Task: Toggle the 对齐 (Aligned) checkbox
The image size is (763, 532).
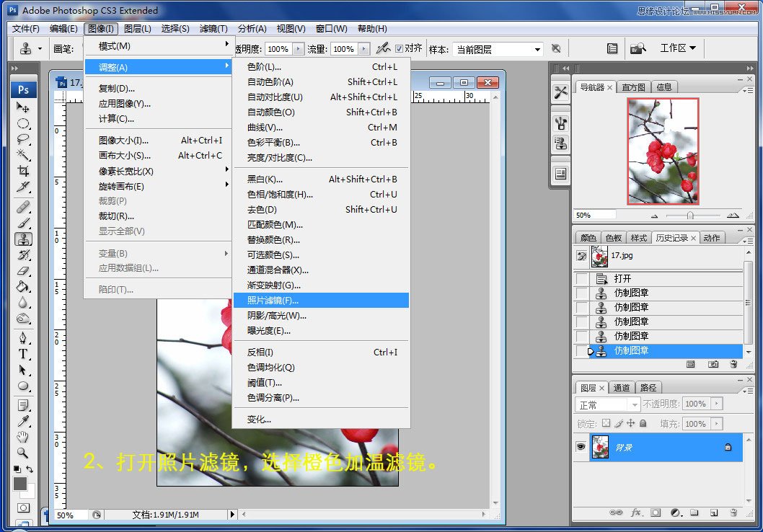Action: tap(400, 48)
